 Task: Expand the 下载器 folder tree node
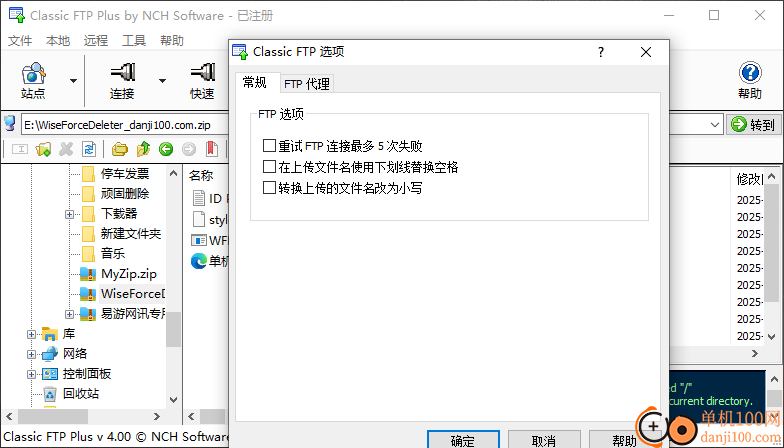coord(70,214)
